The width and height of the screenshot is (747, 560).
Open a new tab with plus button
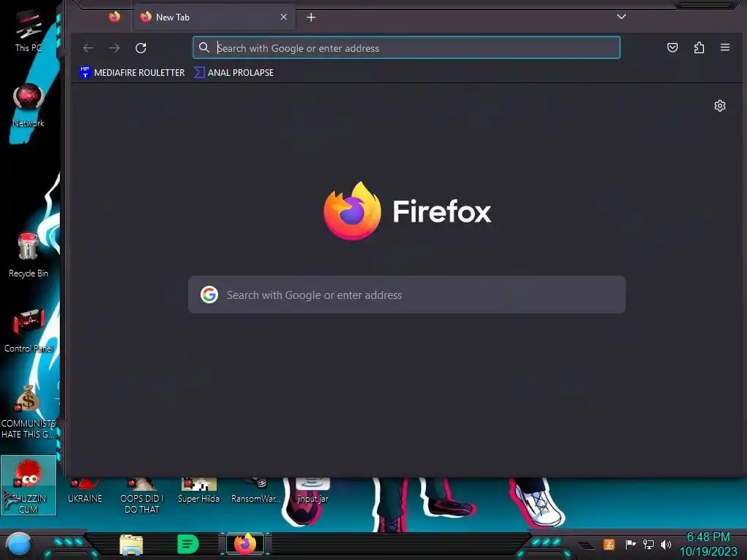click(311, 17)
